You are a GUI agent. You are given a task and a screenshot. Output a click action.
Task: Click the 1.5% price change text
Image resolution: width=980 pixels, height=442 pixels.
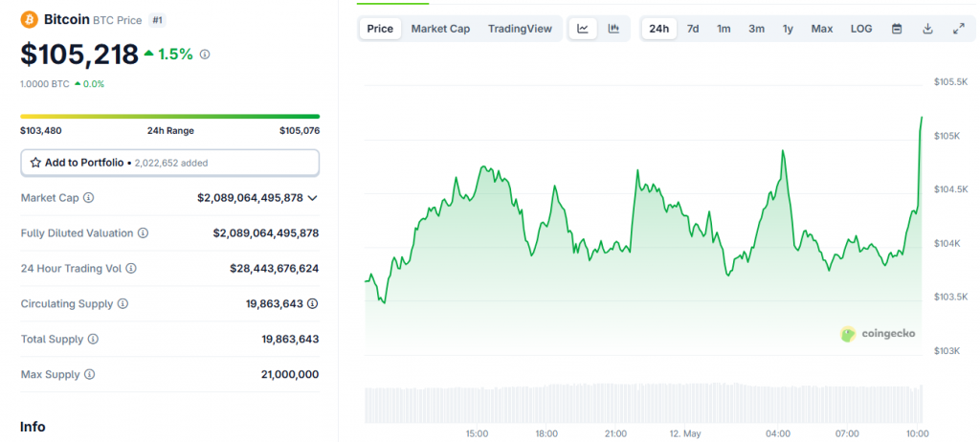tap(175, 55)
